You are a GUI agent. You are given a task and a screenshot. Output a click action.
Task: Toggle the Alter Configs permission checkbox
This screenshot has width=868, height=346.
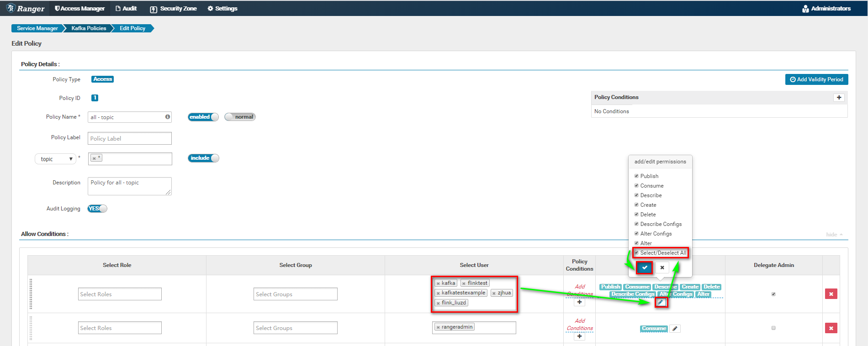[x=636, y=233]
